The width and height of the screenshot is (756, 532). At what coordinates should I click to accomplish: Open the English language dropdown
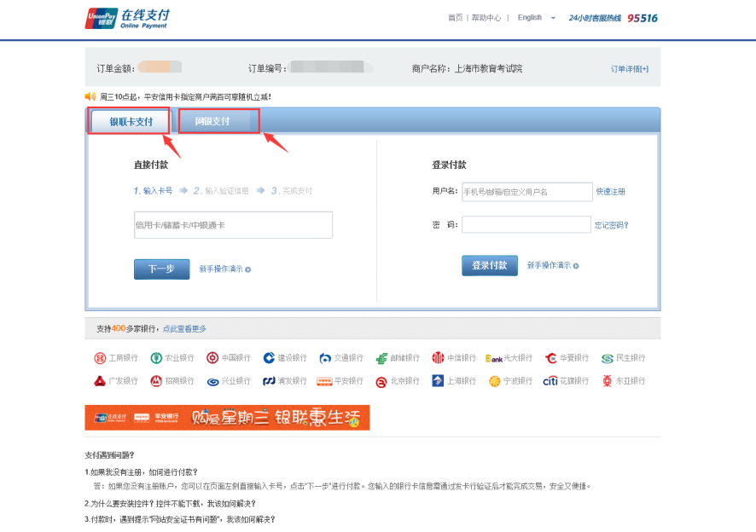click(537, 18)
